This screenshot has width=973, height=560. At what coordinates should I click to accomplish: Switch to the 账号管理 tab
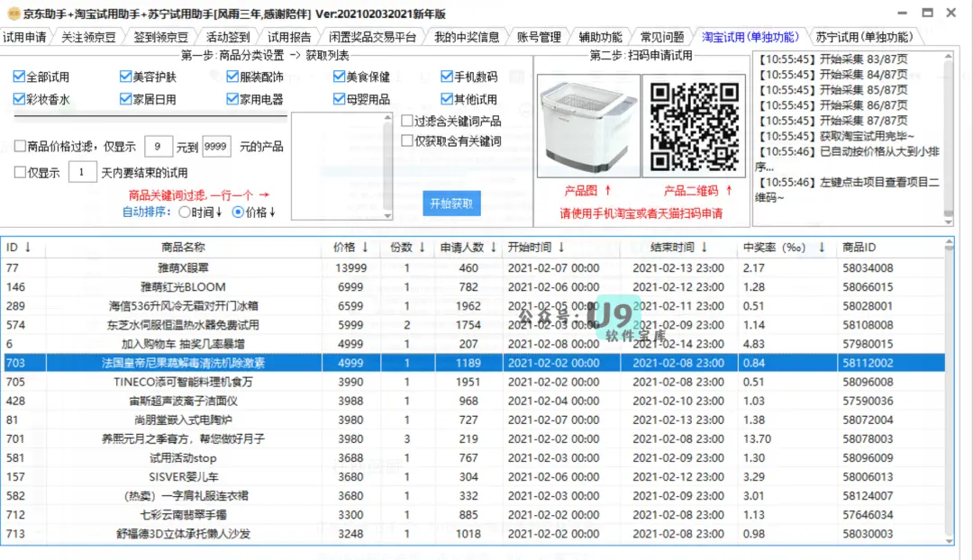point(539,37)
